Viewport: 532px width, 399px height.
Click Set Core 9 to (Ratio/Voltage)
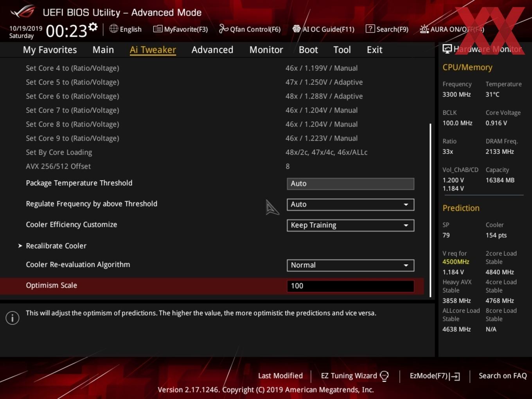[72, 138]
